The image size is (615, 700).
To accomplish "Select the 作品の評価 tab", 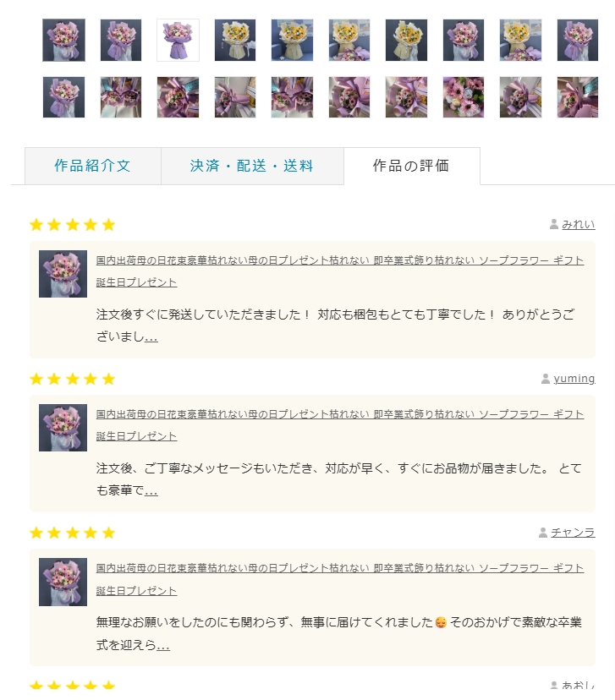I will [411, 166].
